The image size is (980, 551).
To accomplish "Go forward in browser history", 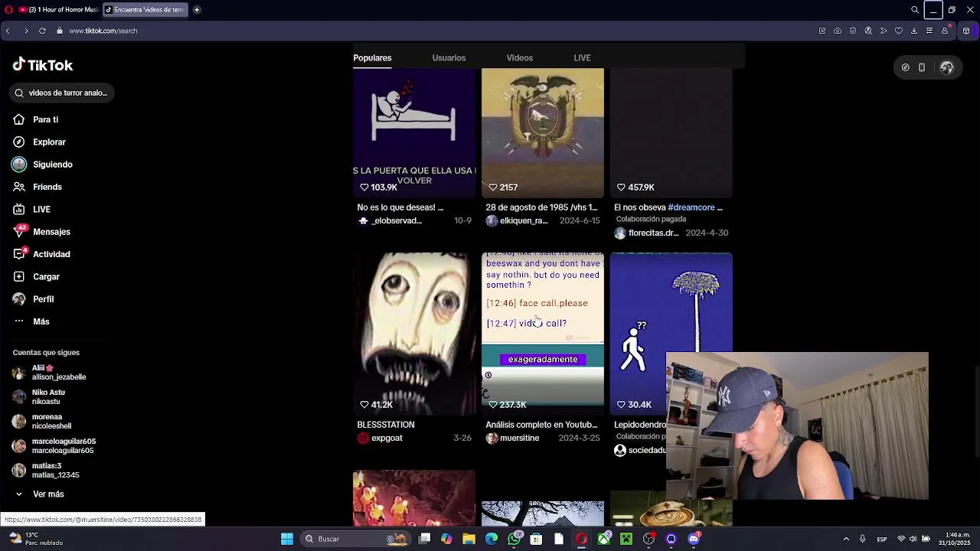I will click(x=26, y=31).
